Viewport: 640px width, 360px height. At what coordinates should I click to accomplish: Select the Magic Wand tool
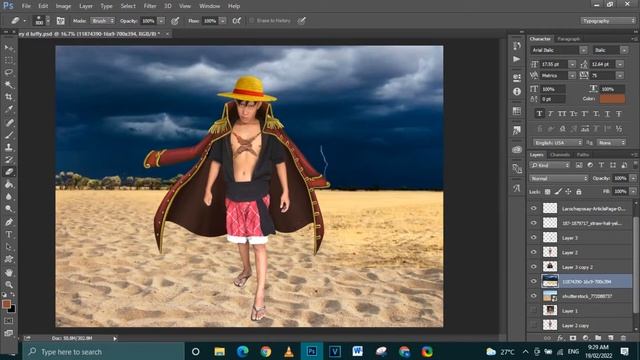point(9,85)
